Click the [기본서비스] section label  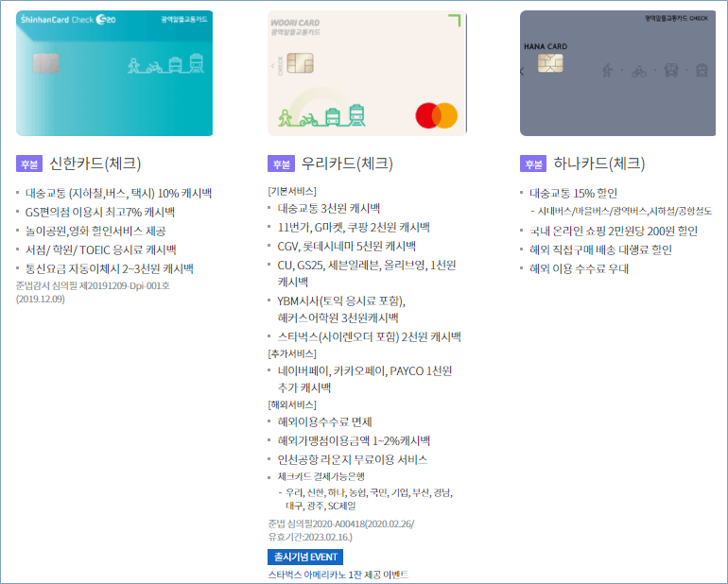[292, 191]
